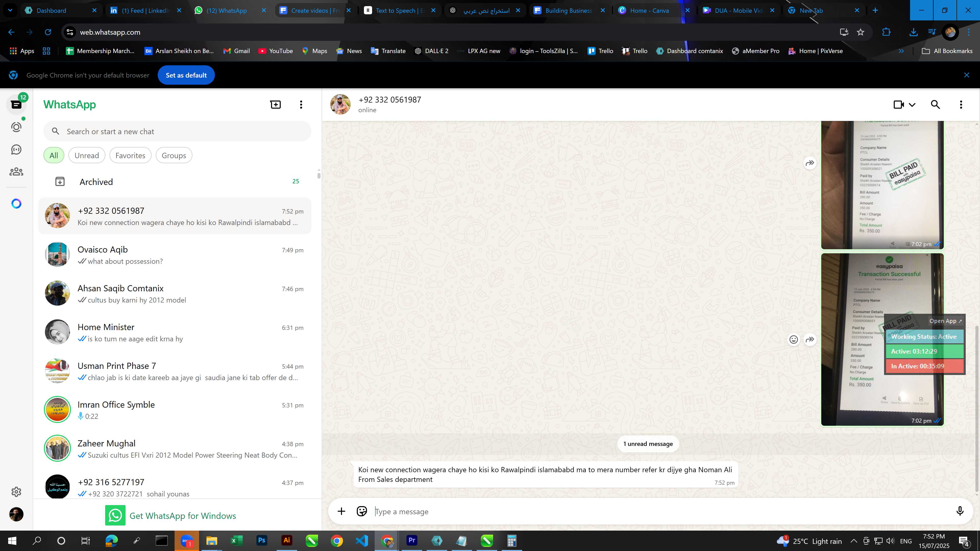Open the Ahsan Saqib Comtanix chat
Screen dimensions: 980x551
[175, 294]
